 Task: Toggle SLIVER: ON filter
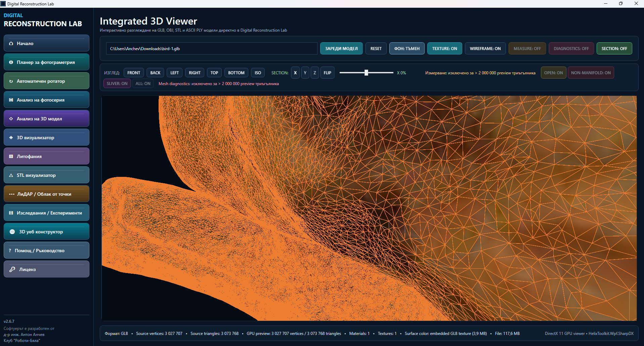pyautogui.click(x=117, y=83)
